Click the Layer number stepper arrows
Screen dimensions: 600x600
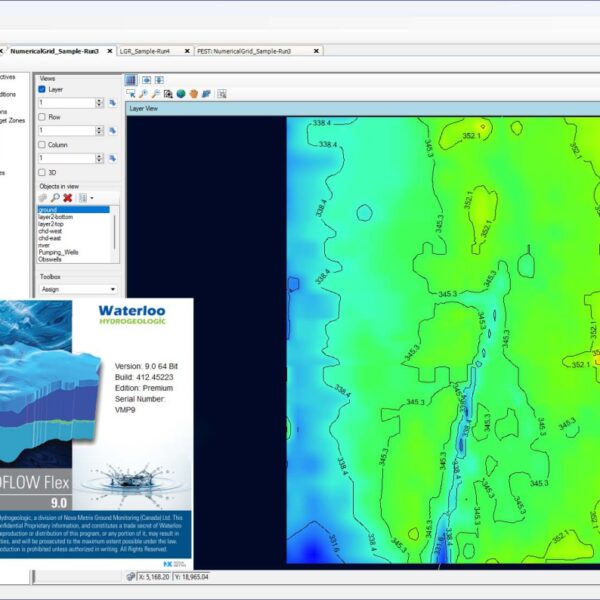[99, 103]
